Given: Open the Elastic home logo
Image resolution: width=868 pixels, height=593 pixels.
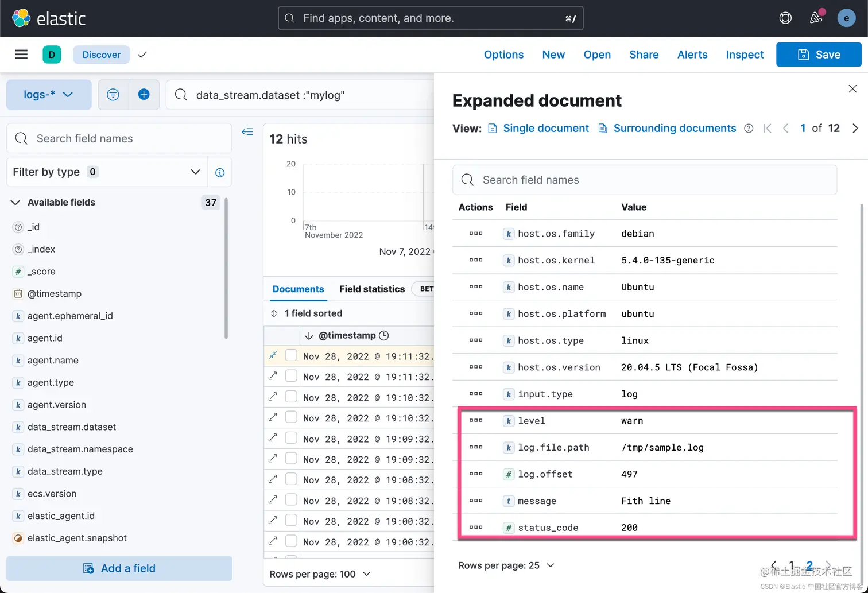Looking at the screenshot, I should [49, 18].
